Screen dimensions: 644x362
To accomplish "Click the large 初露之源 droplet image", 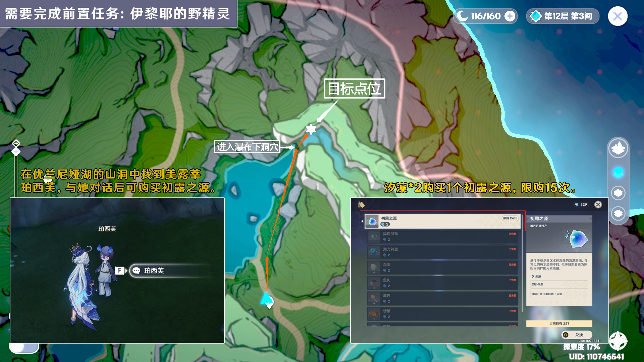I will tap(577, 239).
